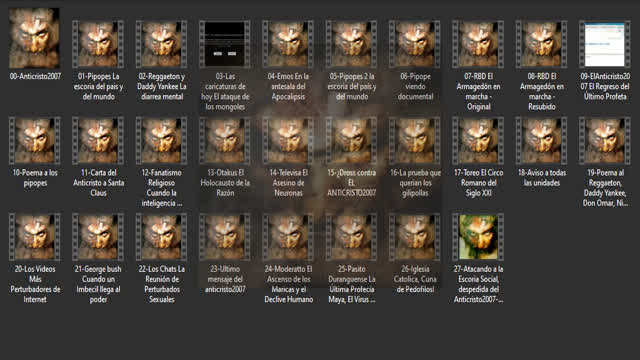Click file name 20-Los Videos Más Perturbadores de Internet
Screen dimensions: 640x360
coord(35,284)
